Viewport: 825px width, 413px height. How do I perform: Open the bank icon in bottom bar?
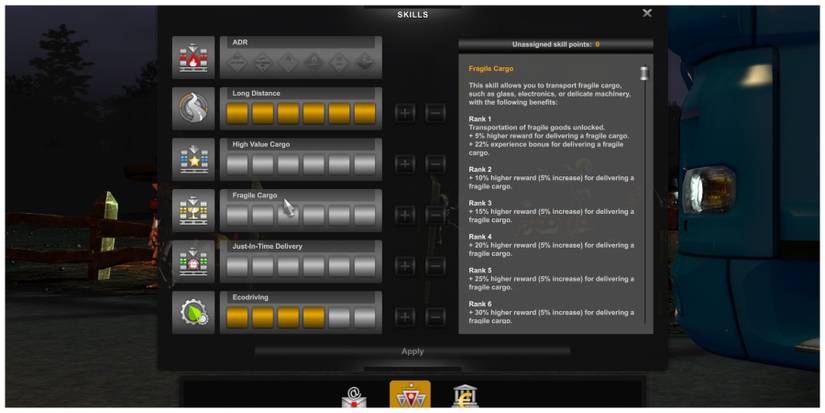(x=466, y=396)
